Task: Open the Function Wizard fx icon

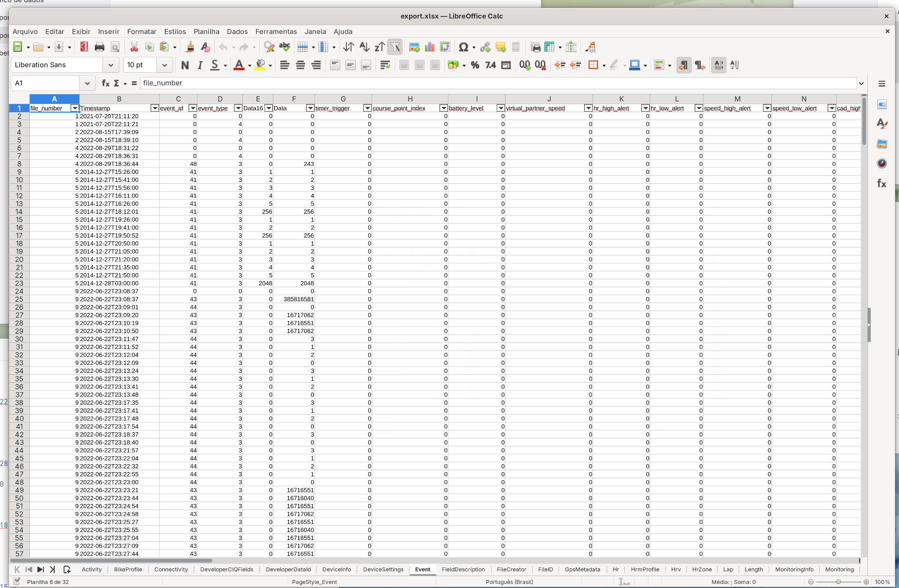Action: pos(105,83)
